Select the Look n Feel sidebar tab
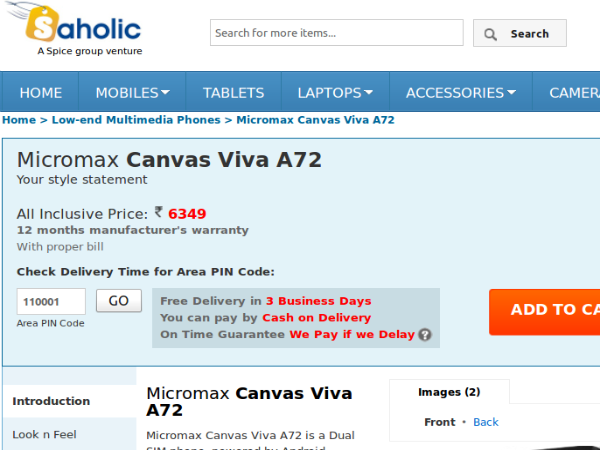Viewport: 600px width, 450px height. point(44,434)
